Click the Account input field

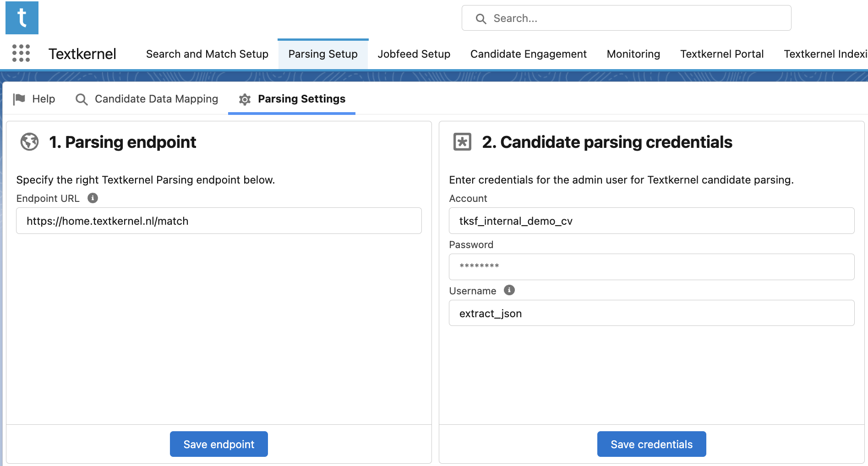651,221
